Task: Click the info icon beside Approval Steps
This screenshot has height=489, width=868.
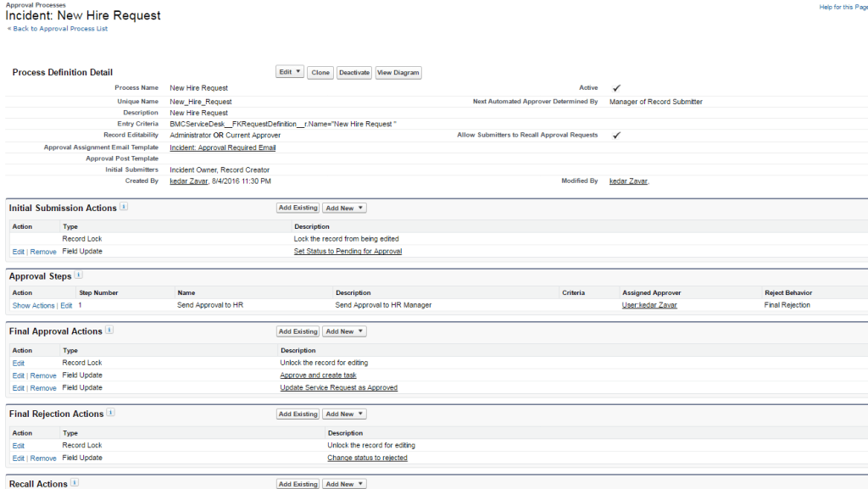Action: click(77, 275)
